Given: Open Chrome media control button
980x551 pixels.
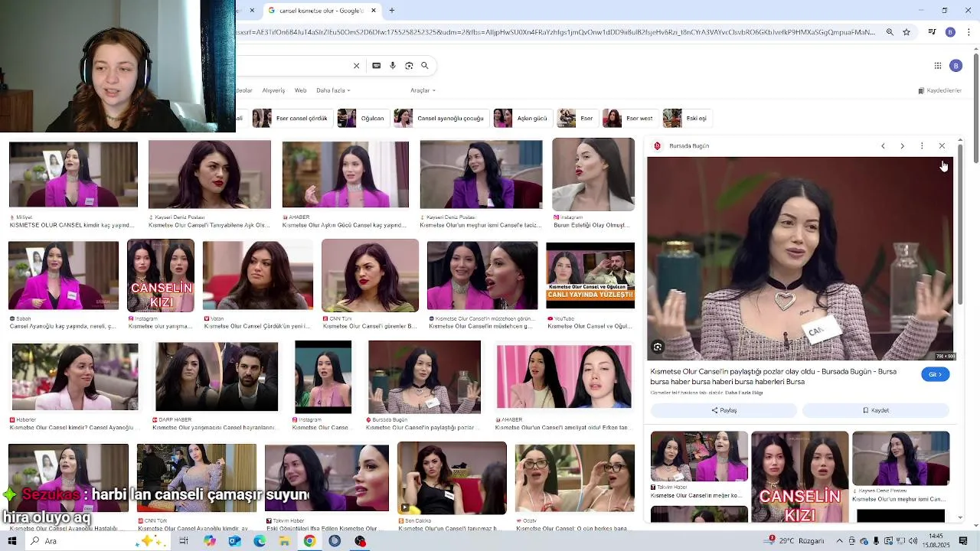Looking at the screenshot, I should click(932, 32).
